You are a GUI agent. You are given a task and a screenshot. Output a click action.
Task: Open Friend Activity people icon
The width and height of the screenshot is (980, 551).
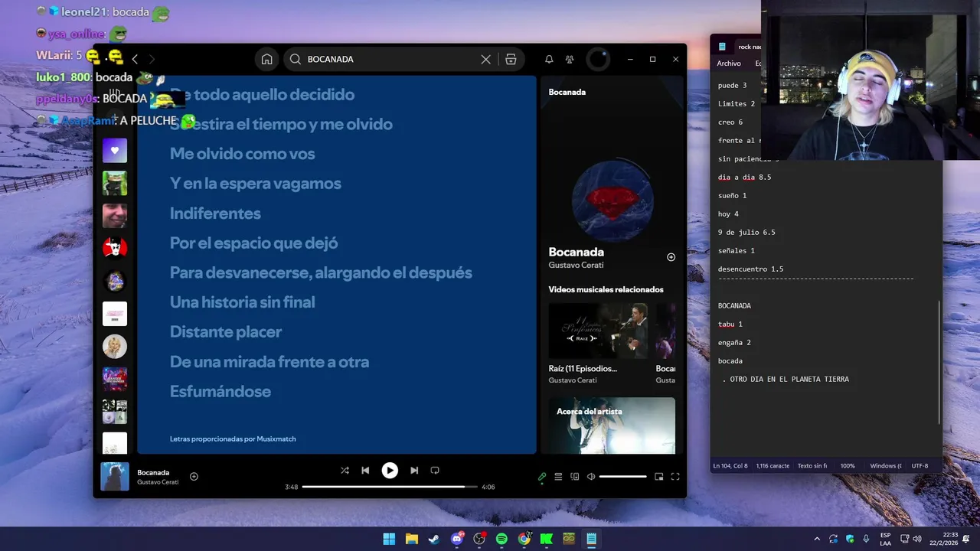pos(570,59)
